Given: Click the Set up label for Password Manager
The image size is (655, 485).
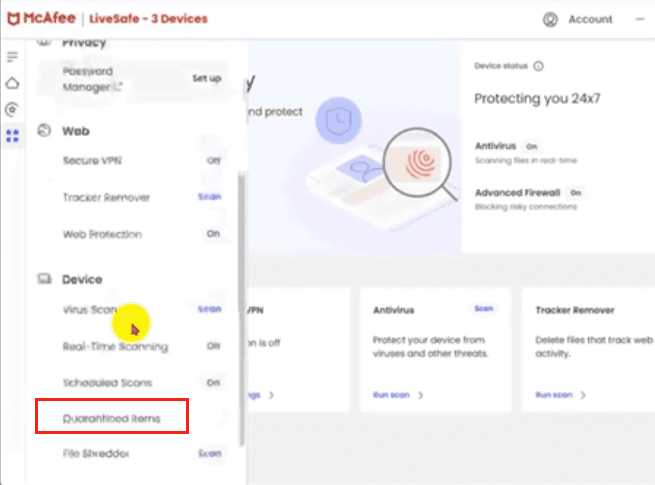Looking at the screenshot, I should click(x=207, y=78).
